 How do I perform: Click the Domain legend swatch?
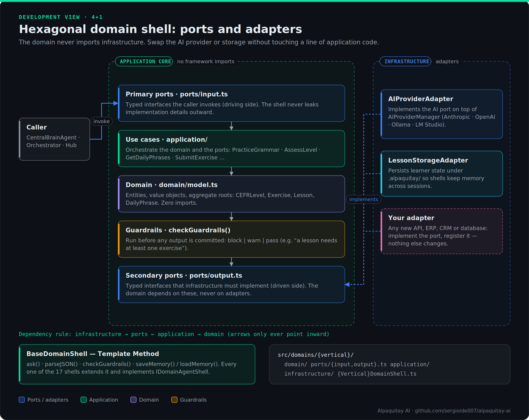(x=133, y=400)
